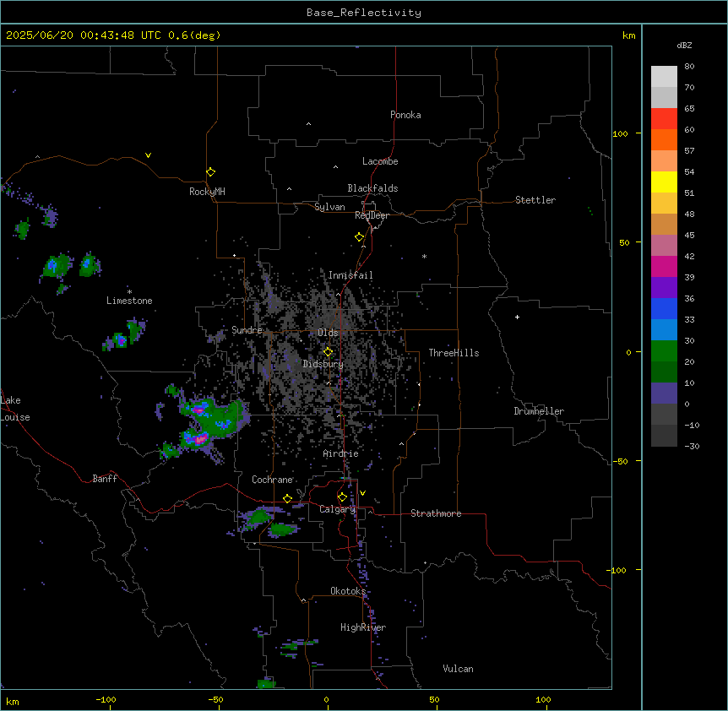Click the Base_Reflectivity title
This screenshot has width=728, height=711.
point(364,13)
